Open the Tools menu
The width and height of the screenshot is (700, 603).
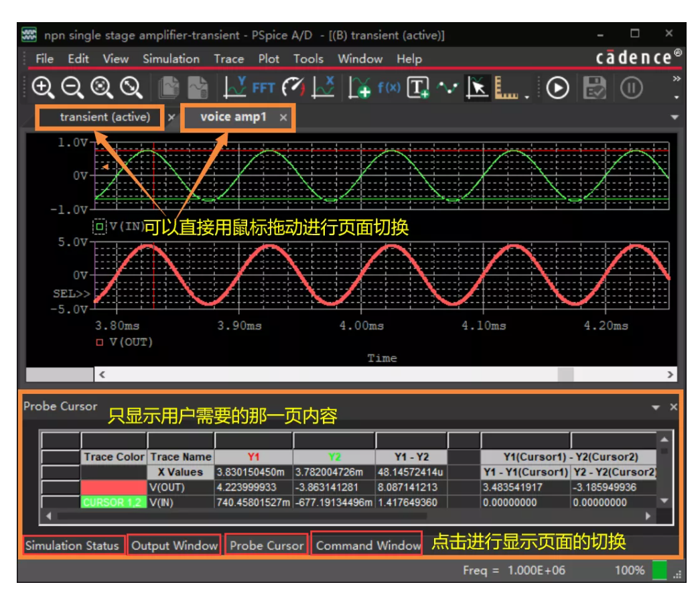(308, 59)
